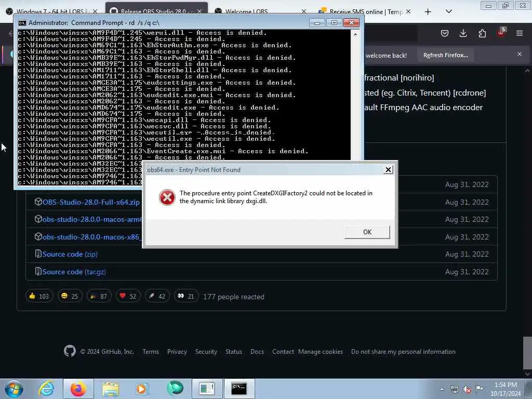Click Do not share my personal information
The width and height of the screenshot is (532, 399).
pos(403,352)
